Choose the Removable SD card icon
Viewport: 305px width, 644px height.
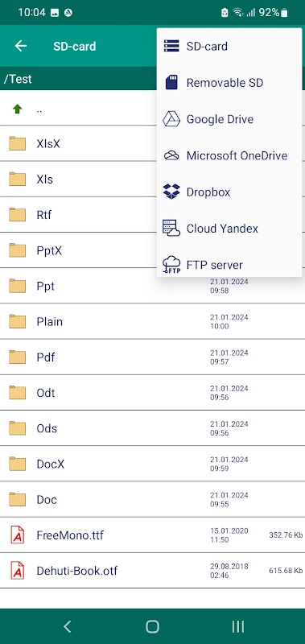171,83
